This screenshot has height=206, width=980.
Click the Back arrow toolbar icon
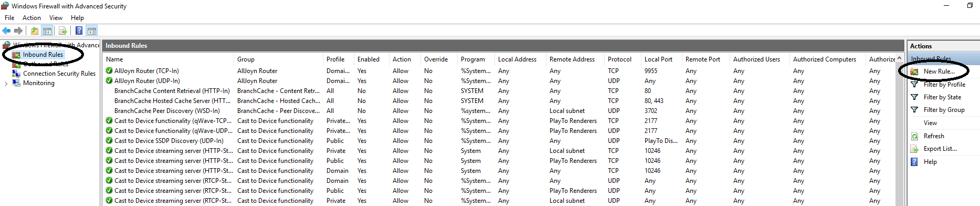6,30
